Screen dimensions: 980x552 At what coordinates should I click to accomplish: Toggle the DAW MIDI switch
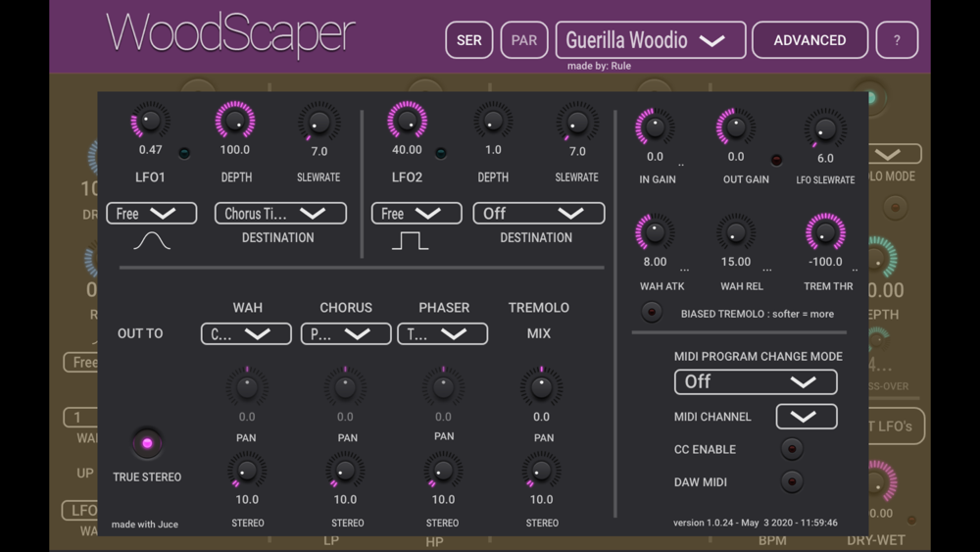coord(791,481)
